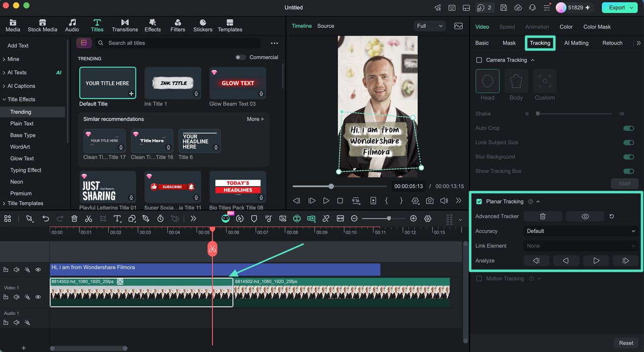Switch to the Source preview tab
Image resolution: width=644 pixels, height=352 pixels.
pos(325,26)
